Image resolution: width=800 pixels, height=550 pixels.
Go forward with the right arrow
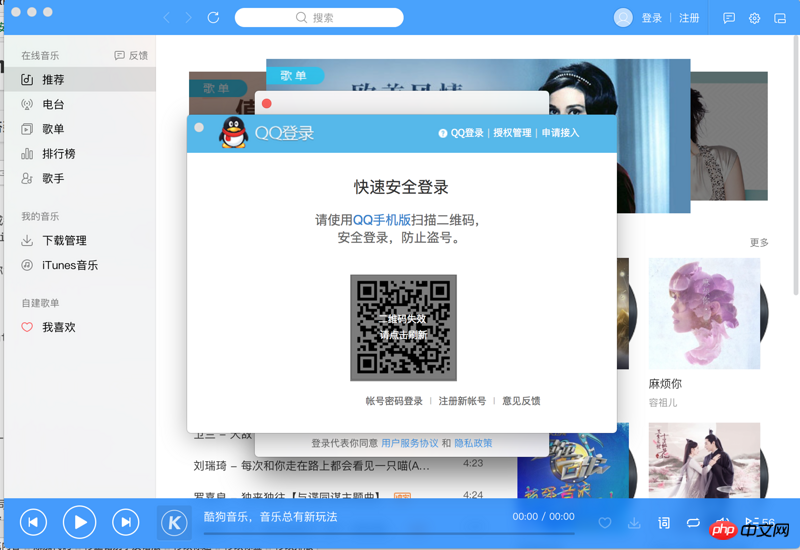tap(189, 18)
